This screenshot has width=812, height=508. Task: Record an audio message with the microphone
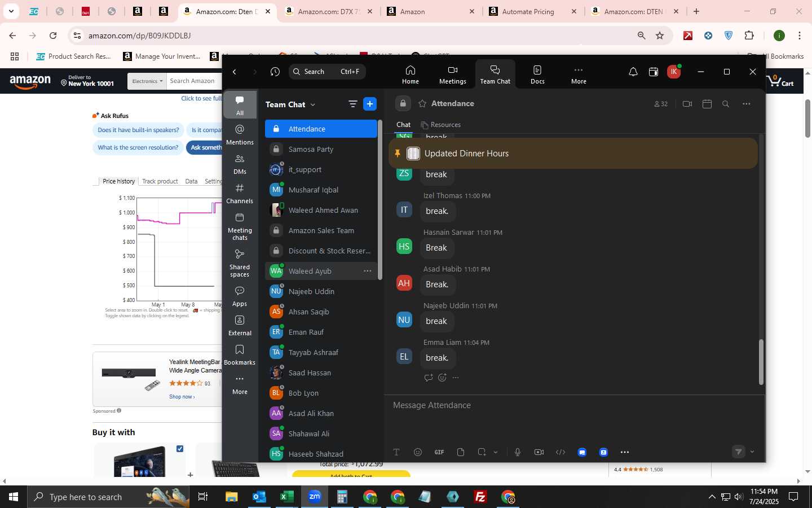point(518,452)
